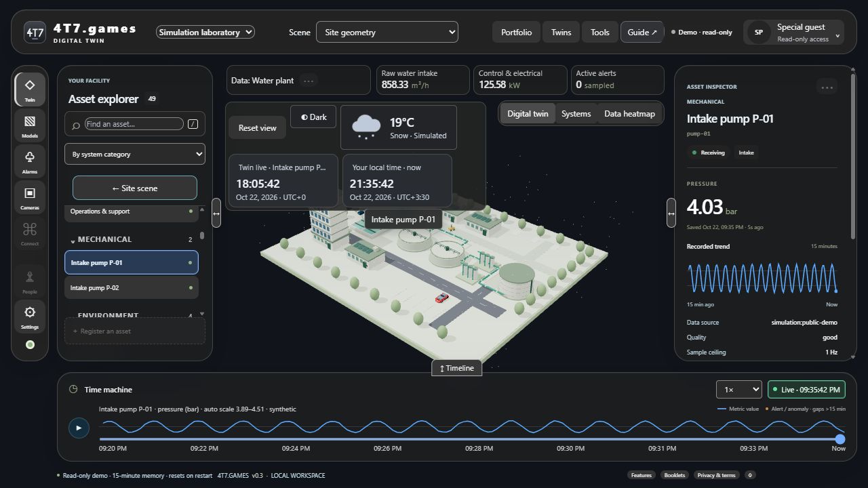Open the Twins menu item
868x488 pixels.
pyautogui.click(x=561, y=32)
